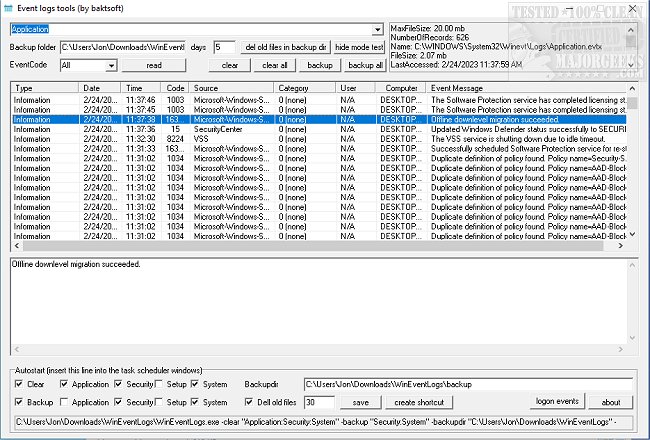Click the create shortcut button
Image resolution: width=650 pixels, height=440 pixels.
tap(419, 402)
